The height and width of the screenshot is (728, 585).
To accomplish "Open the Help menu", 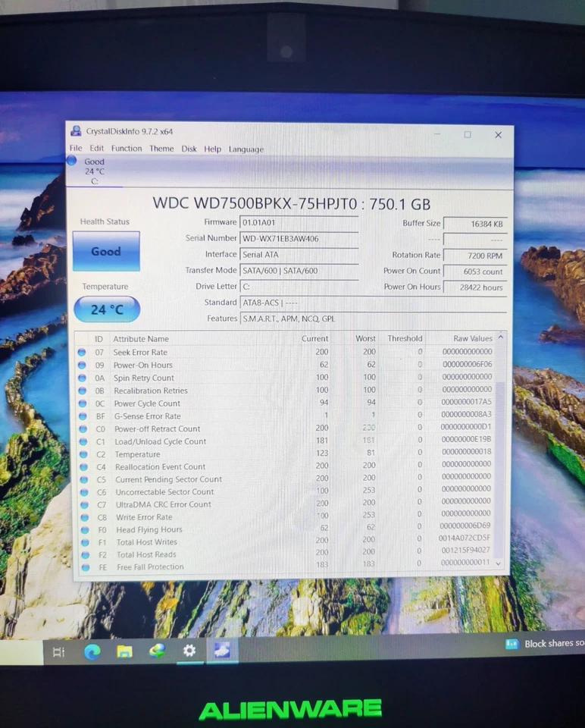I will [212, 149].
